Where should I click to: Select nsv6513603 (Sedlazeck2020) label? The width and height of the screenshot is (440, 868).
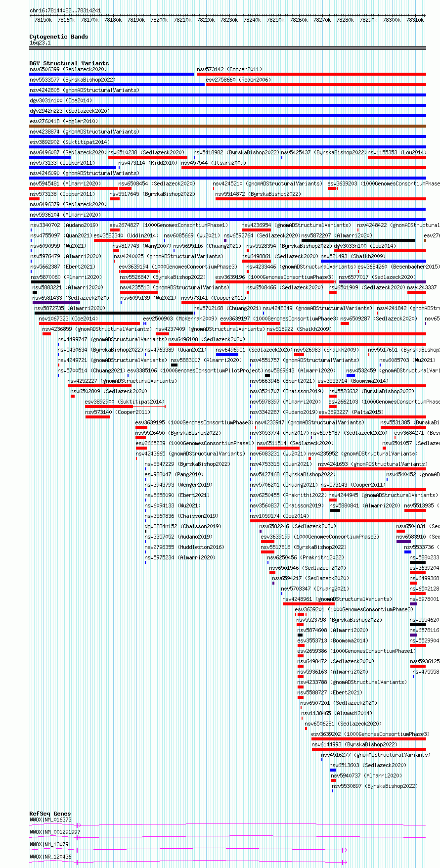tap(368, 765)
